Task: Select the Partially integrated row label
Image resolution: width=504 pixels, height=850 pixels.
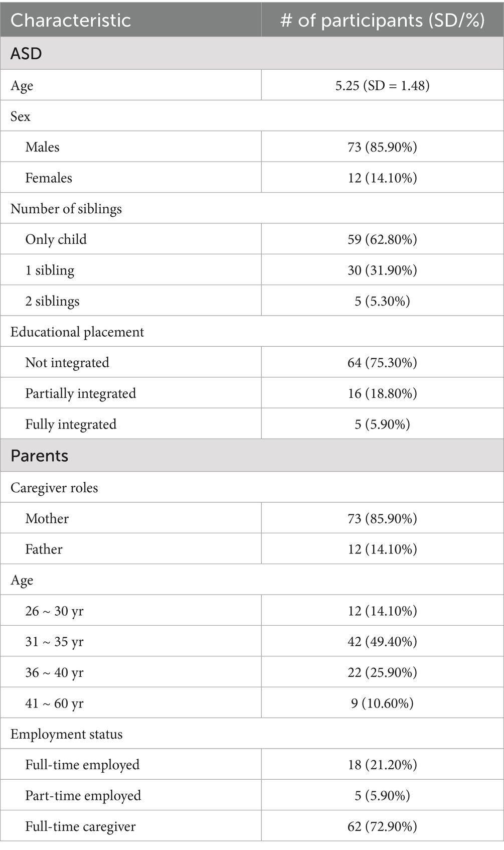Action: 81,393
